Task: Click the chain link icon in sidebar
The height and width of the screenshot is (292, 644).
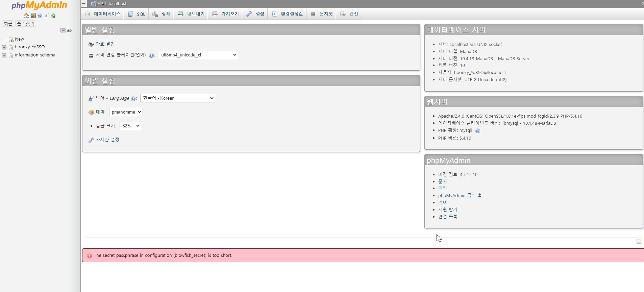Action: pyautogui.click(x=69, y=30)
